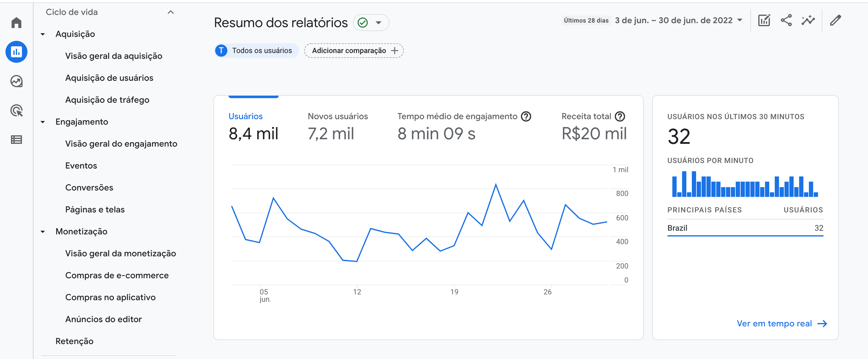Collapse the Monetização section
The width and height of the screenshot is (868, 359).
(x=43, y=231)
